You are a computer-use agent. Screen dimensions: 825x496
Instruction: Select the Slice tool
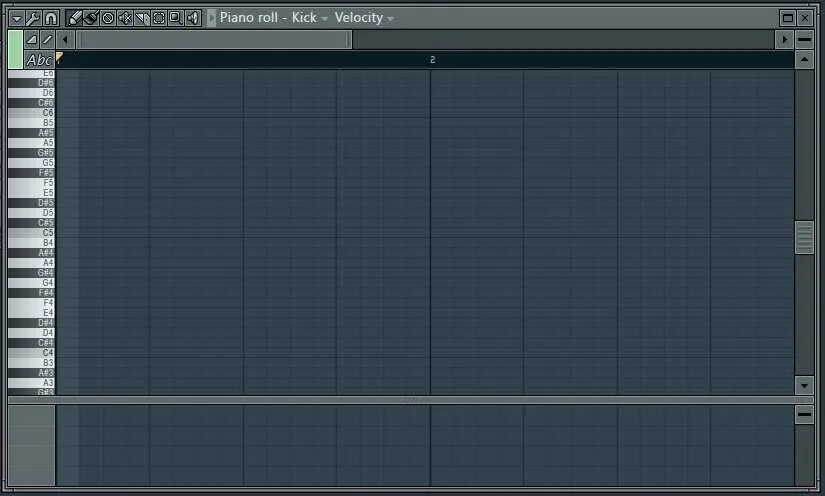coord(142,18)
